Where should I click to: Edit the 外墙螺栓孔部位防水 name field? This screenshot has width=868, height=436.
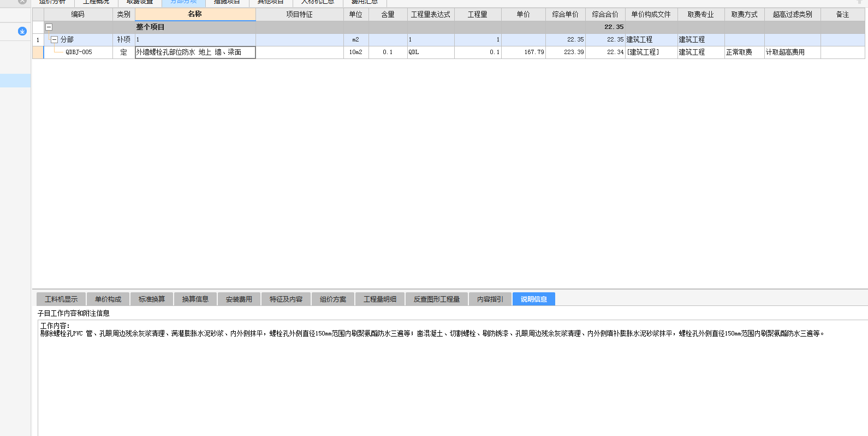click(195, 52)
